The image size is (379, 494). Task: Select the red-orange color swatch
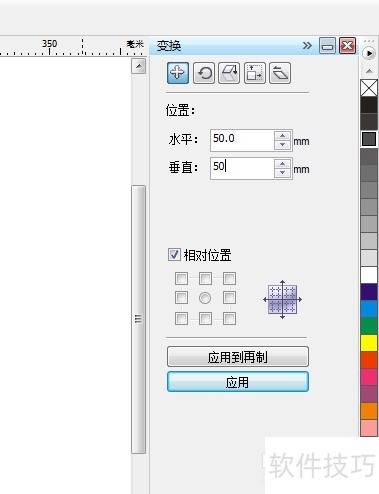point(369,360)
